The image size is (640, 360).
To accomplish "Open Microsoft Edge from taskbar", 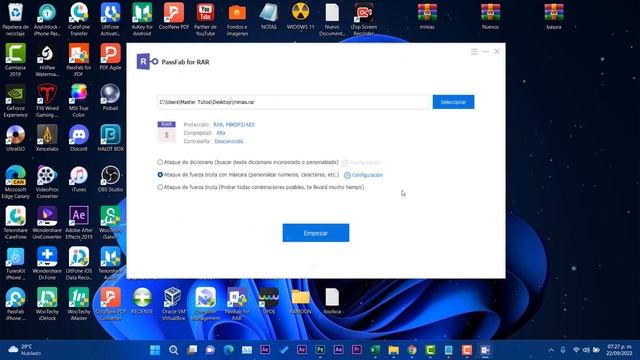I will [x=229, y=350].
